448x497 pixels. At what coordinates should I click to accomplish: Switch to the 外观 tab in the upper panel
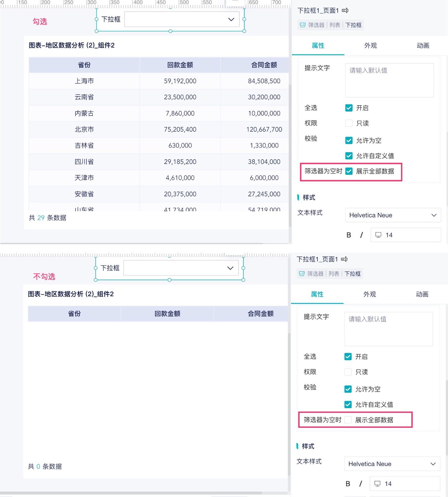[x=370, y=46]
